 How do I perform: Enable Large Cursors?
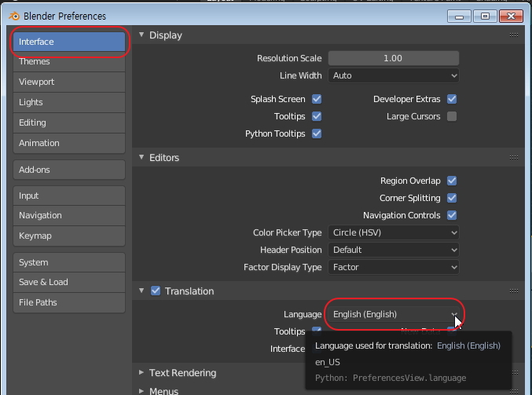click(x=452, y=116)
